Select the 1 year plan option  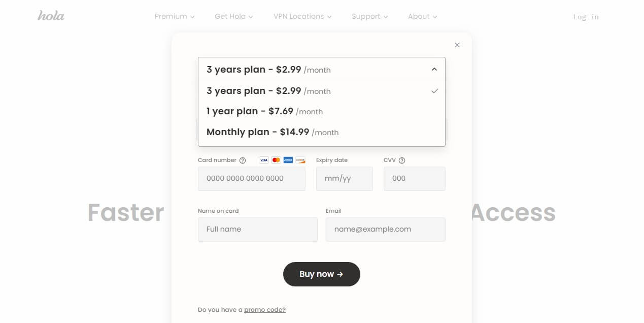tap(264, 111)
